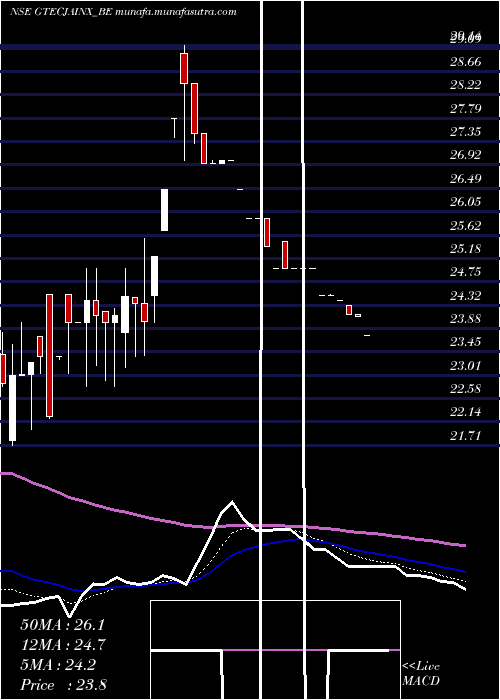Click the 12MA : 24.7 readout
Viewport: 500px width, 700px height.
[62, 645]
